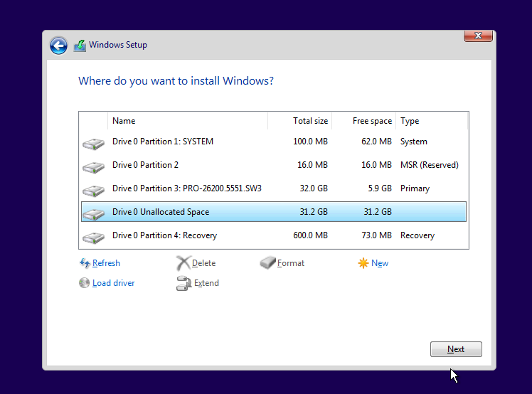Sort by the Free space column header
This screenshot has height=394, width=532.
[364, 121]
